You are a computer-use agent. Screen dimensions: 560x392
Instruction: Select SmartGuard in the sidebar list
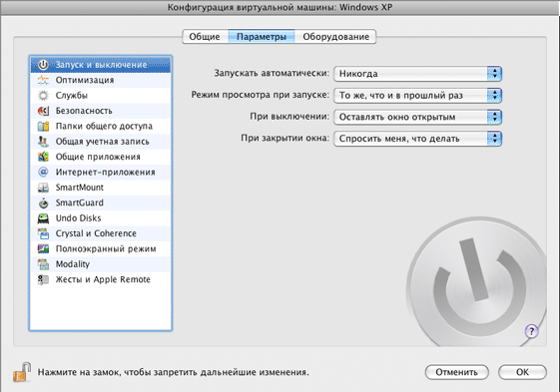[x=101, y=202]
